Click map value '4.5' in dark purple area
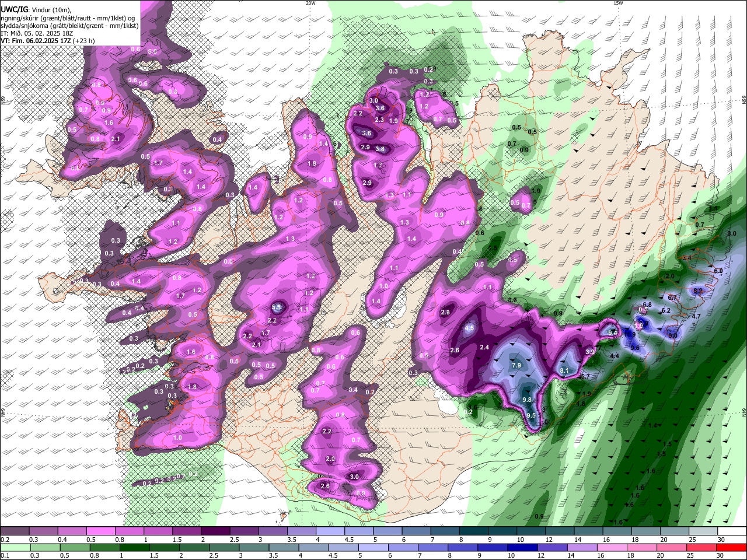 469,328
